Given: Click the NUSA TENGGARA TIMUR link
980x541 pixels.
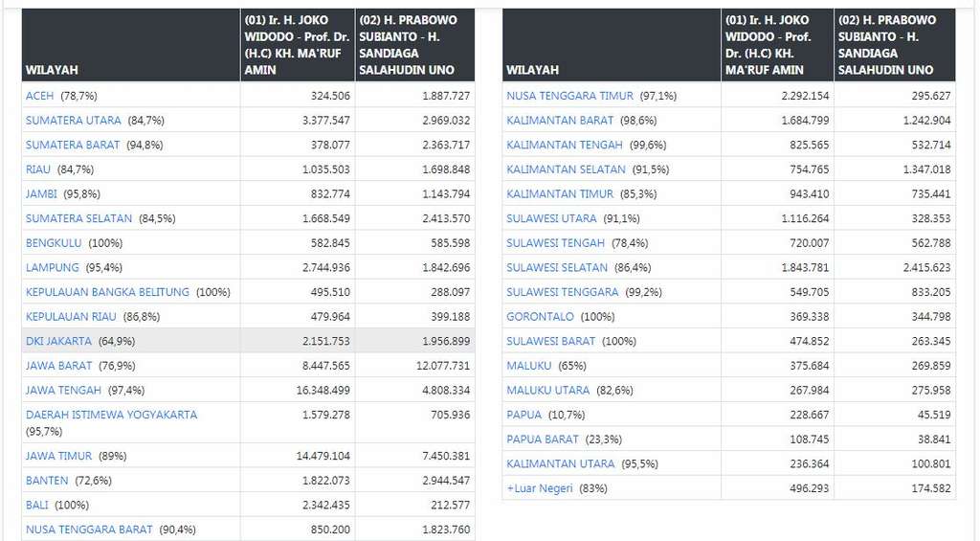Looking at the screenshot, I should 569,96.
